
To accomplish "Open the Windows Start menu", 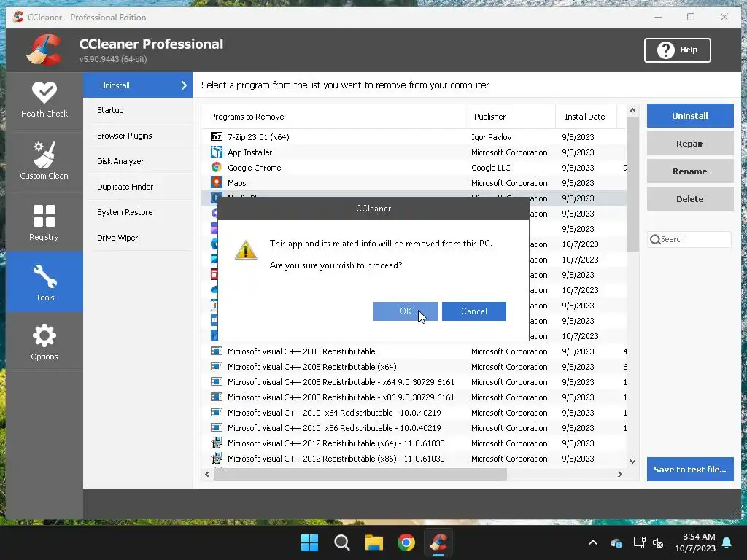I will tap(309, 542).
